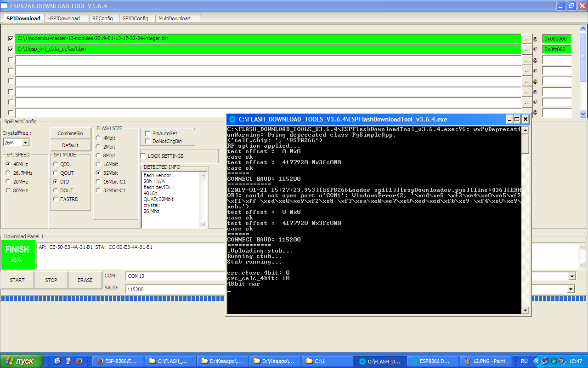
Task: Select 26.7MHz SPI speed
Action: 8,173
